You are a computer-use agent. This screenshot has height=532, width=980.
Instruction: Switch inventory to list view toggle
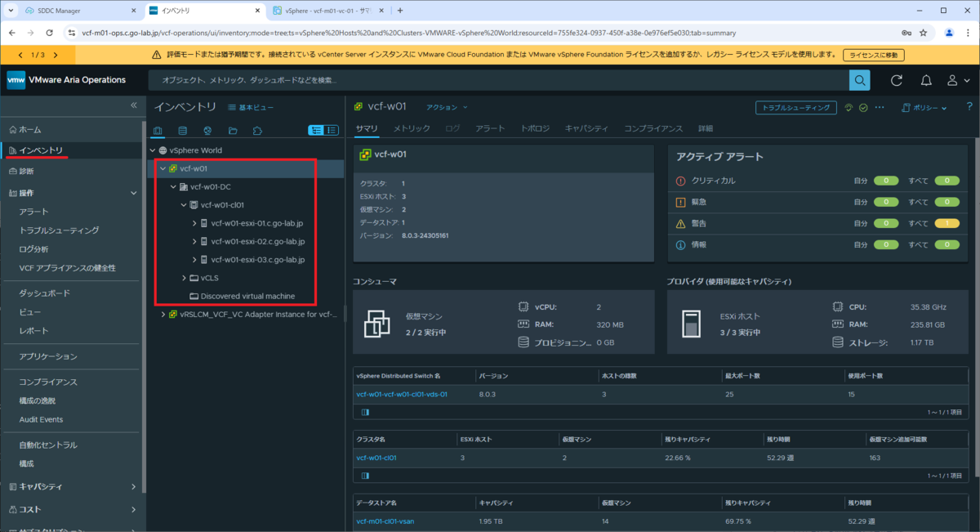332,130
